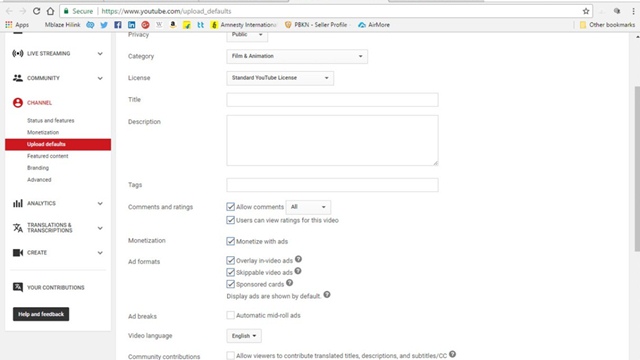This screenshot has width=640, height=360.
Task: Open Amazon bookmark icon
Action: 173,25
